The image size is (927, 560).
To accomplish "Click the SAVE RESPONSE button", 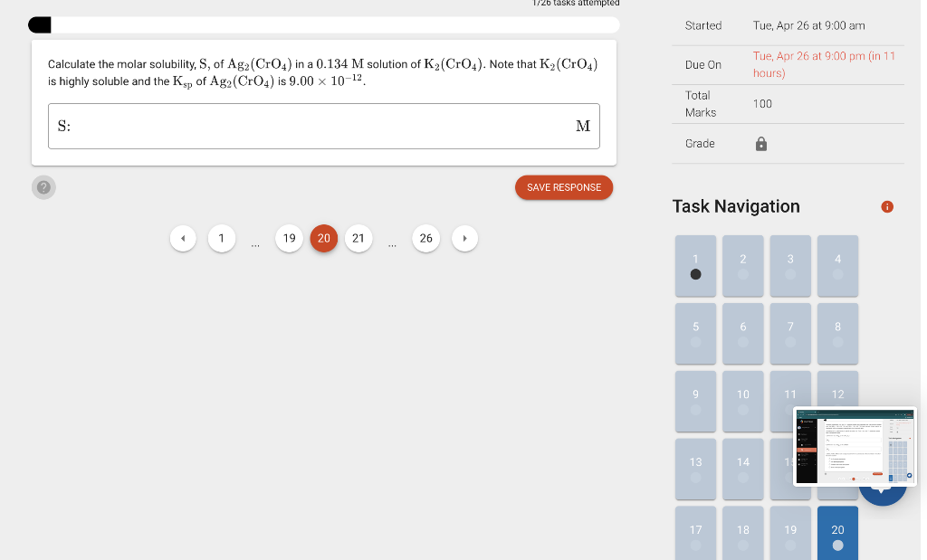I will click(564, 187).
